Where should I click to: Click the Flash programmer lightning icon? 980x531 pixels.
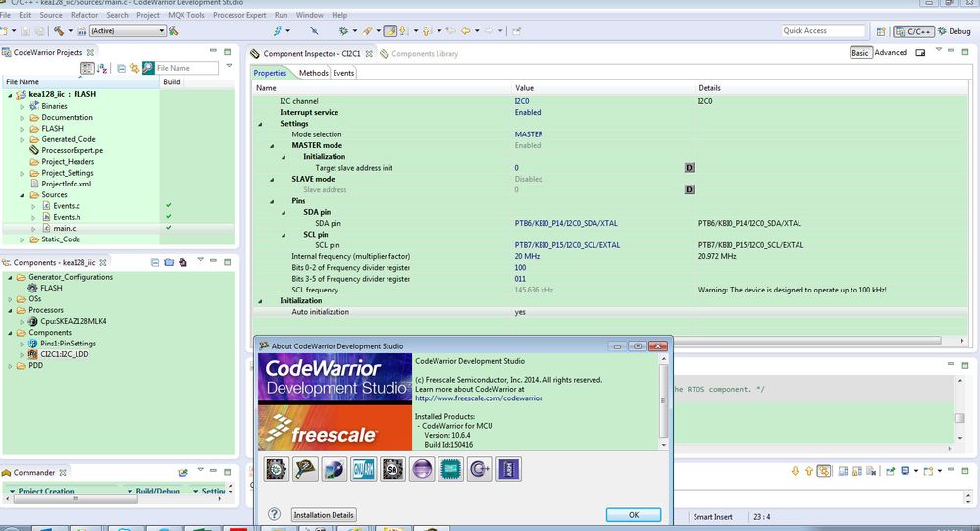pos(278,30)
